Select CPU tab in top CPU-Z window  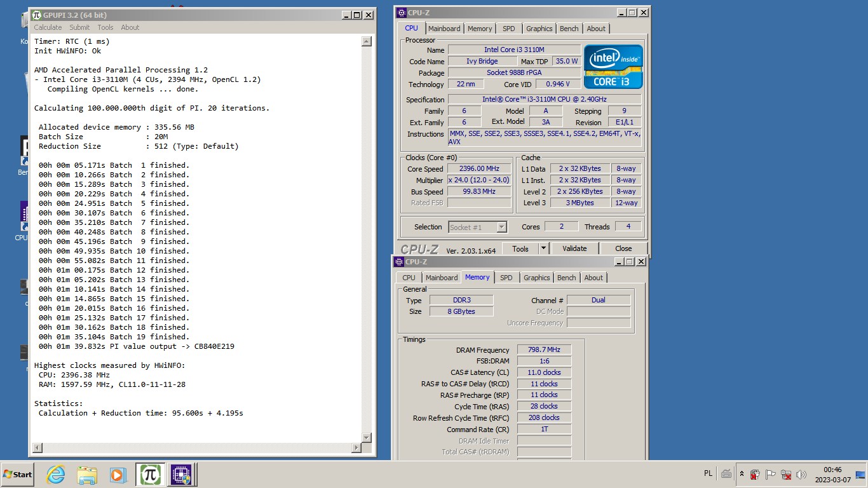[412, 28]
